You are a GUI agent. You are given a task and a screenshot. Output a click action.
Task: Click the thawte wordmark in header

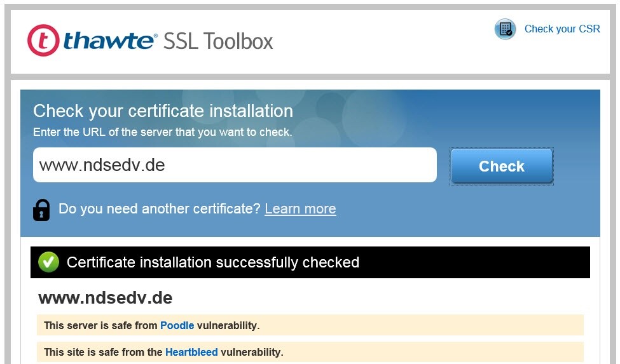point(109,41)
